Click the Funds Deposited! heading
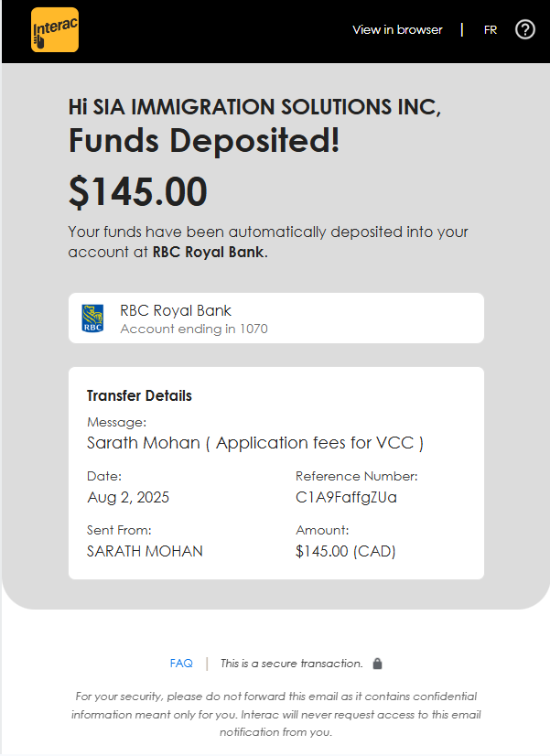This screenshot has height=756, width=550. (204, 142)
